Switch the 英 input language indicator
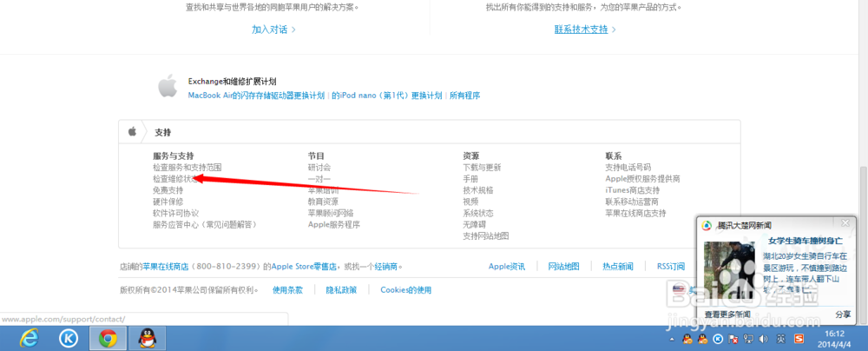This screenshot has width=868, height=351. (780, 339)
